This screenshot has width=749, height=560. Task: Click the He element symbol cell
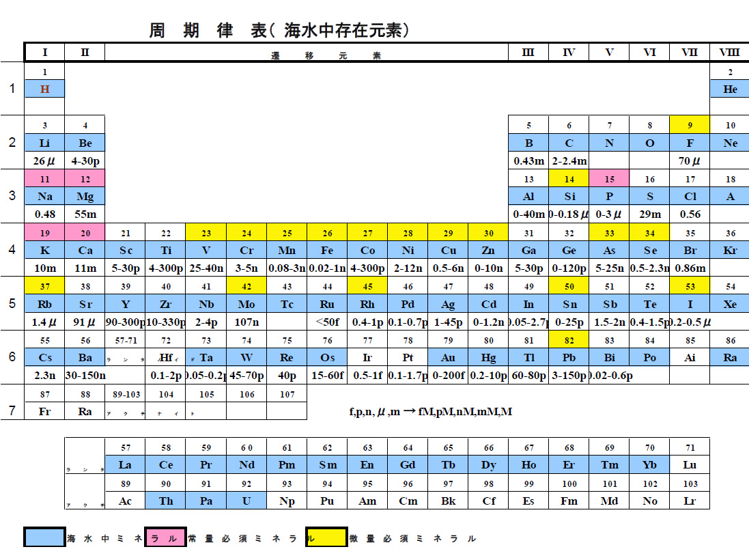click(730, 89)
